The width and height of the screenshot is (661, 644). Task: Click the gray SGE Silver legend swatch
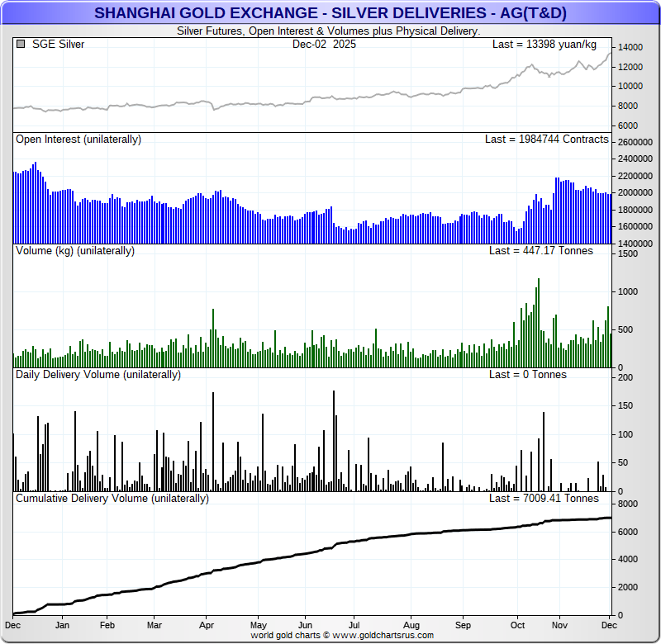(x=21, y=45)
